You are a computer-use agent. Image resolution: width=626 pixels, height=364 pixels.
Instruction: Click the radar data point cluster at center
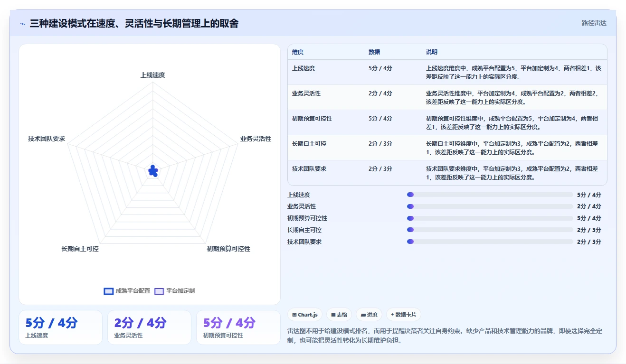point(153,171)
